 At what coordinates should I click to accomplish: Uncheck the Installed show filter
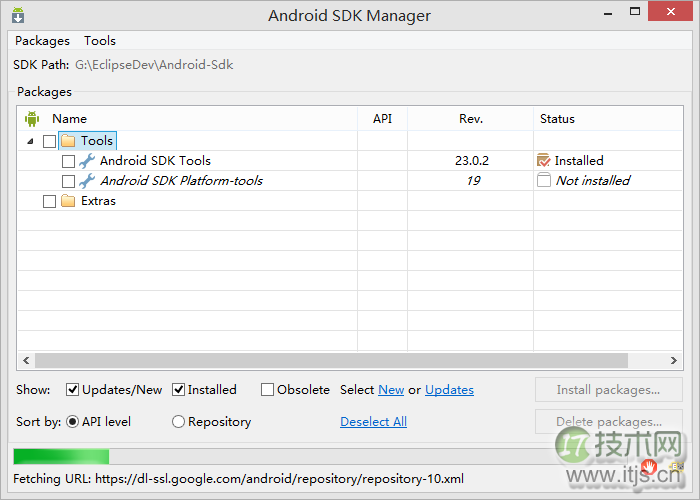click(179, 390)
